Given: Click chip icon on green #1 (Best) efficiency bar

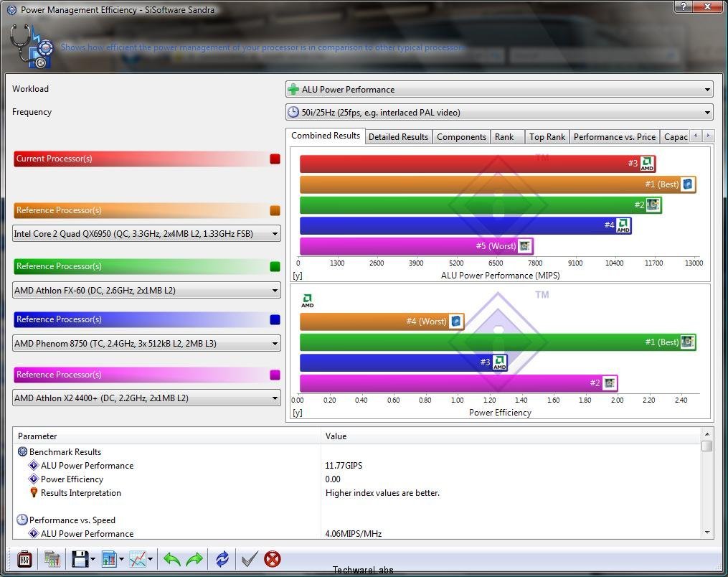Looking at the screenshot, I should click(688, 342).
